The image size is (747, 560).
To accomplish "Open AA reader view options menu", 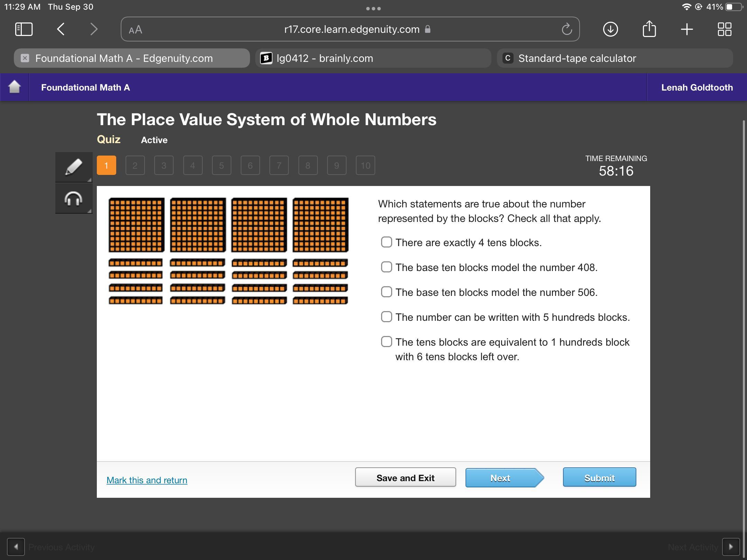I will (135, 30).
